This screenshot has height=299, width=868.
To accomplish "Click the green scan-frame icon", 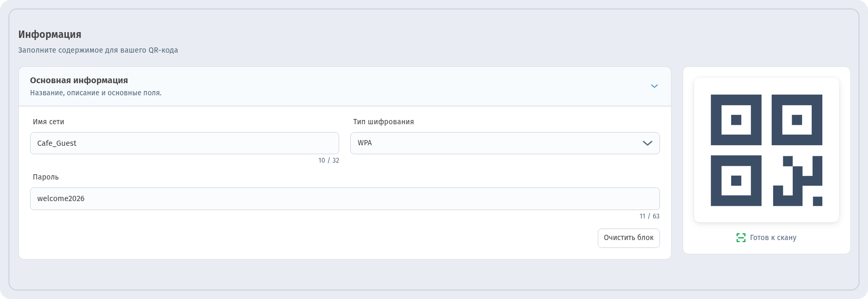I will pyautogui.click(x=741, y=238).
